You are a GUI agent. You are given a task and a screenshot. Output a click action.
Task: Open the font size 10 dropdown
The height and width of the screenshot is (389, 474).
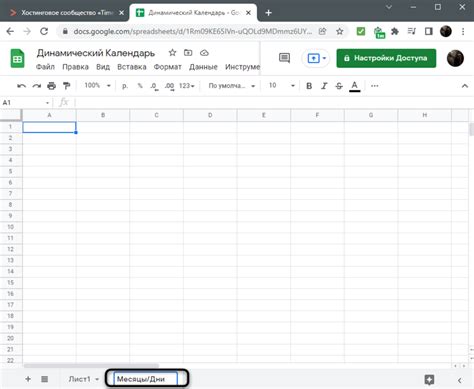282,86
